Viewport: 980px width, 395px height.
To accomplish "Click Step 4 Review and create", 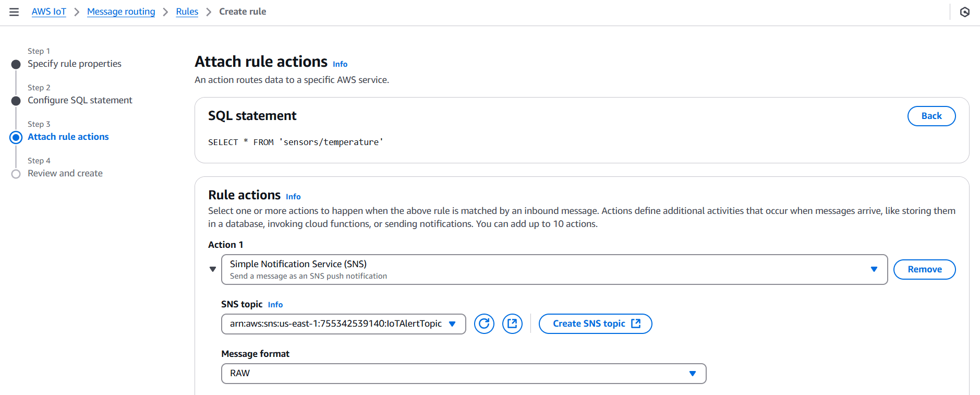I will [65, 173].
